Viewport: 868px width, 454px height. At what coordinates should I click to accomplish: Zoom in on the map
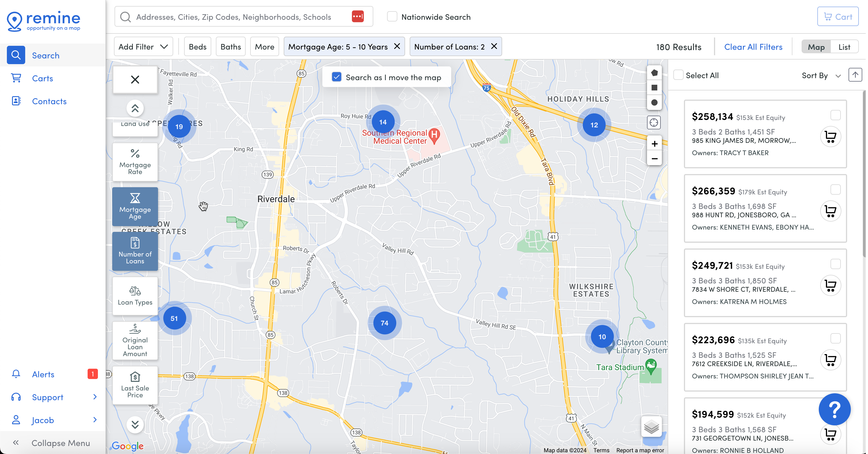point(654,144)
